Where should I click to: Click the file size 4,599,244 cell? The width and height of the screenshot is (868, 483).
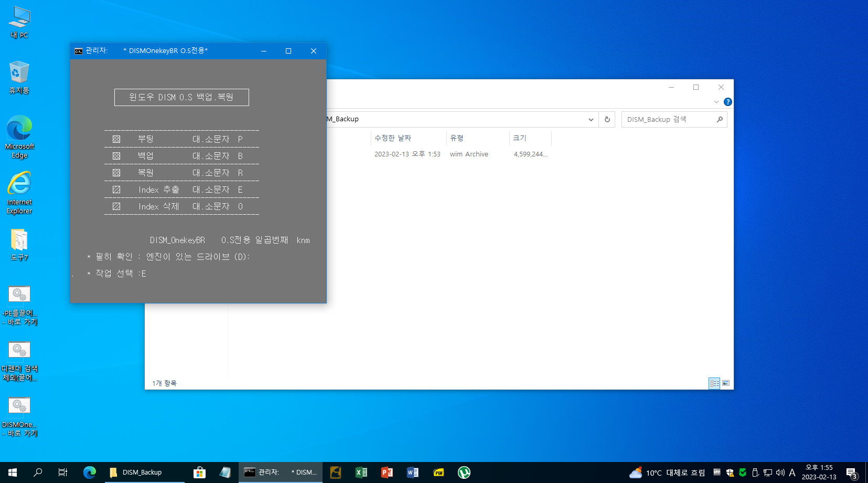coord(530,154)
